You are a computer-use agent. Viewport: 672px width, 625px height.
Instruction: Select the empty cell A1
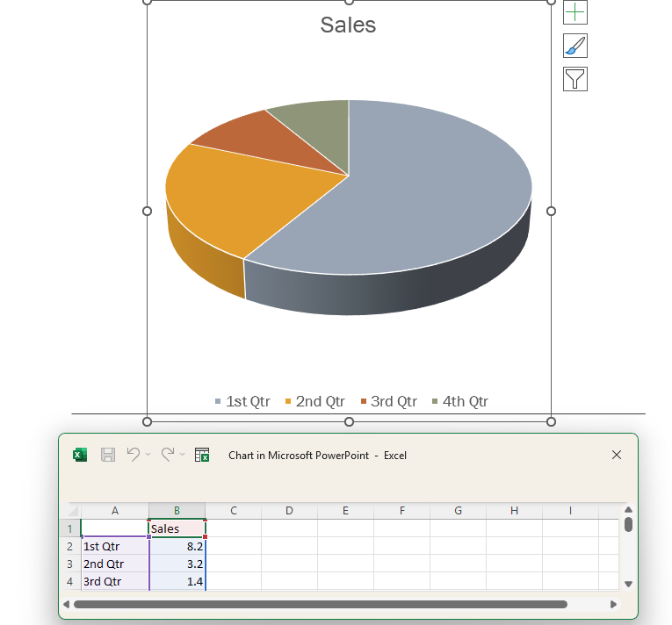(x=115, y=528)
